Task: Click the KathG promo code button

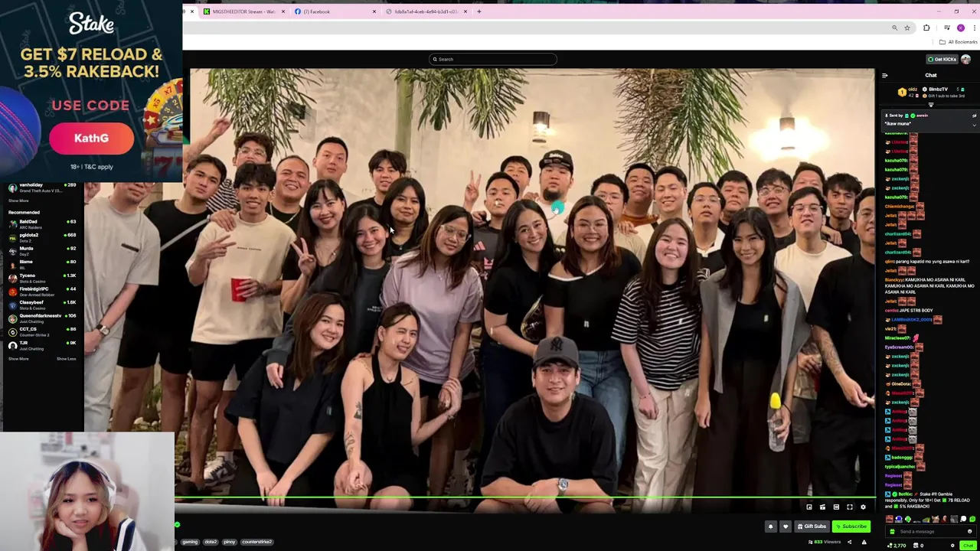Action: (91, 139)
